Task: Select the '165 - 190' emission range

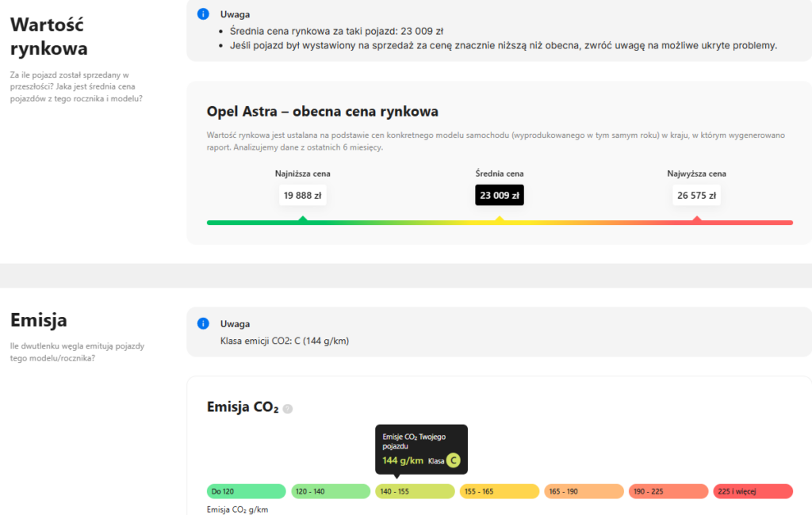Action: 584,491
